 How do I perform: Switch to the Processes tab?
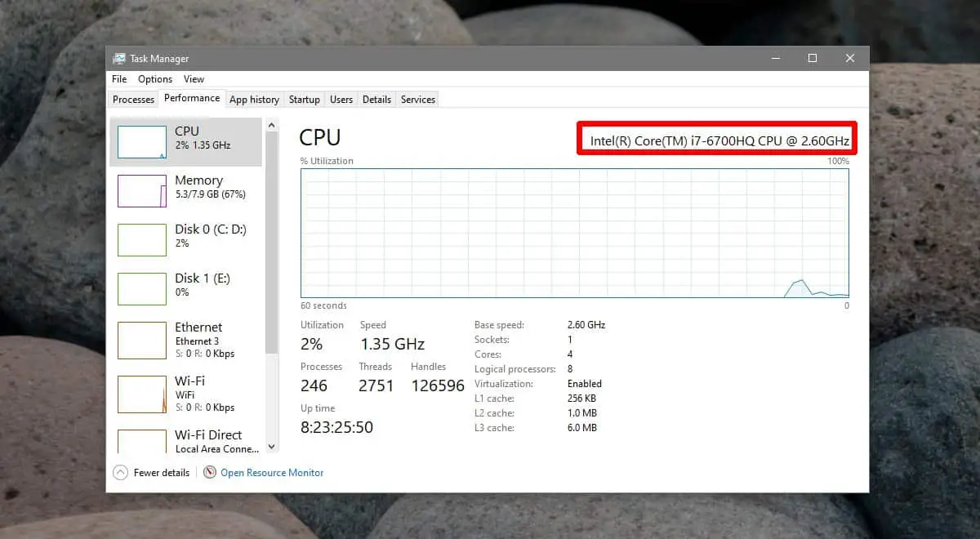(133, 100)
